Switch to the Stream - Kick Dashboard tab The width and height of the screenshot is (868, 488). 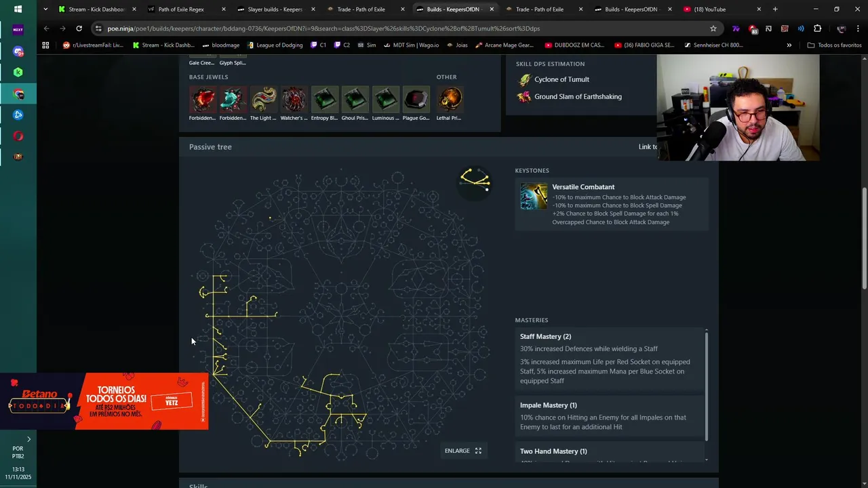[x=96, y=9]
